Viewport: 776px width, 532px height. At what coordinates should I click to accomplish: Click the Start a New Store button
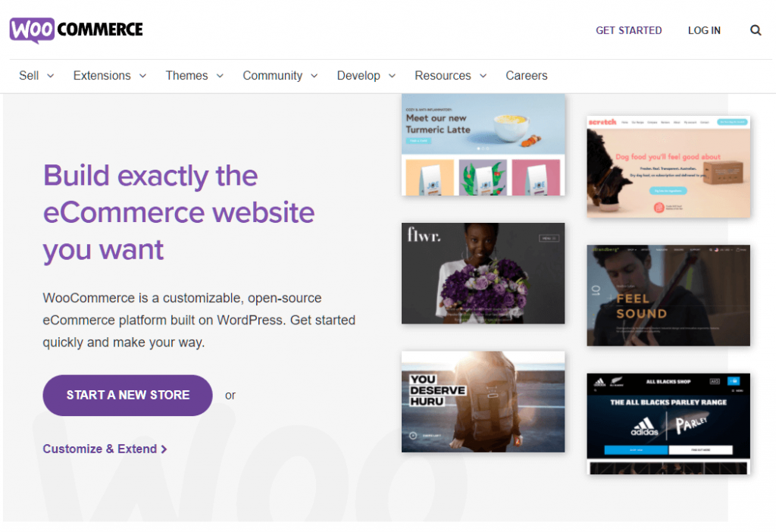tap(127, 395)
